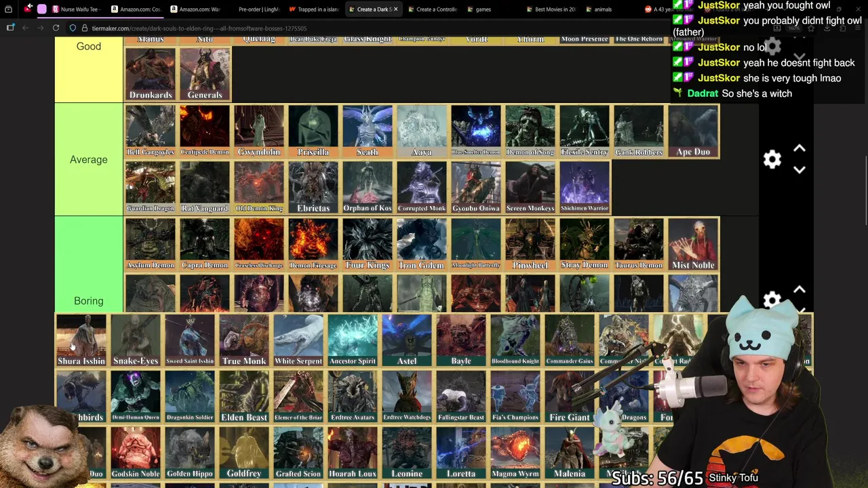Screen dimensions: 868x488
Task: Select the Drunkards boss tile
Action: tap(151, 75)
